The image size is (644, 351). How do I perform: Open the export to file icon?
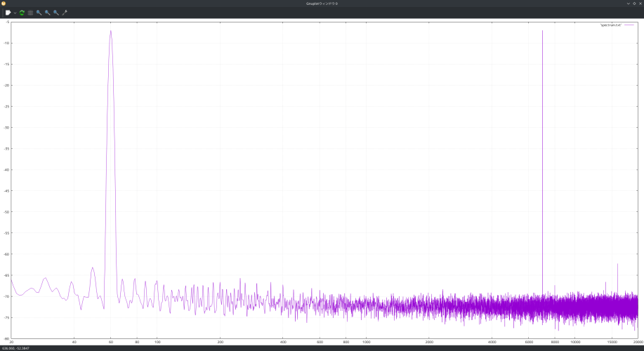(x=8, y=13)
